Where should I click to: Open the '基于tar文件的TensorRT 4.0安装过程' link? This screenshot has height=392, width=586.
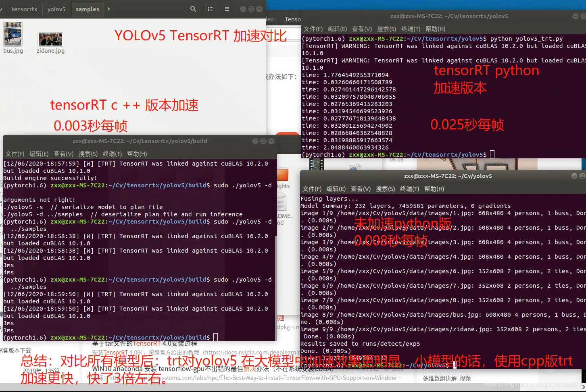144,344
